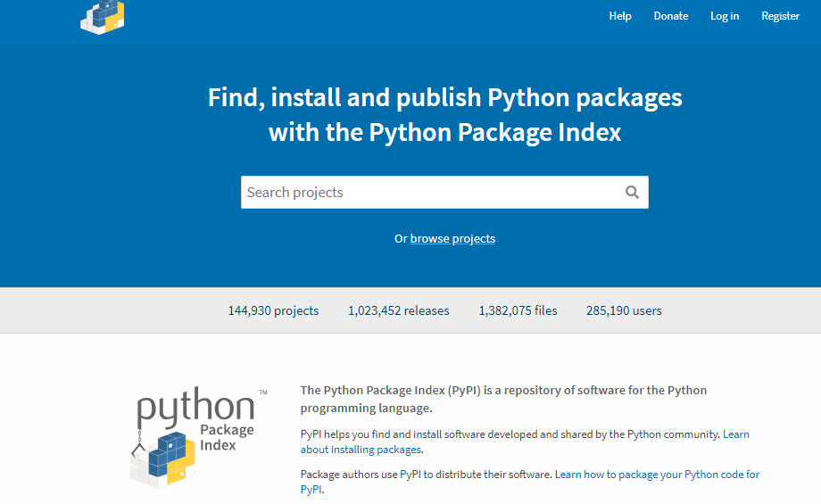This screenshot has height=504, width=821.
Task: Open Learn about installing packages link
Action: click(525, 442)
